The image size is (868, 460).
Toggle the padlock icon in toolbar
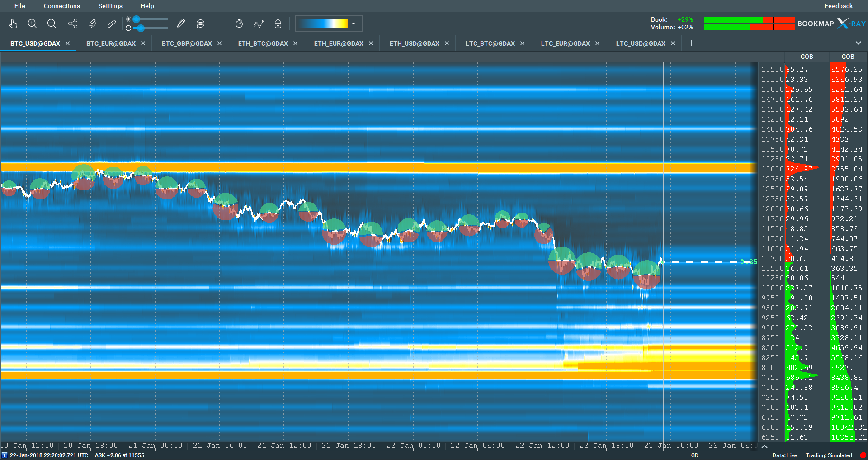click(278, 24)
